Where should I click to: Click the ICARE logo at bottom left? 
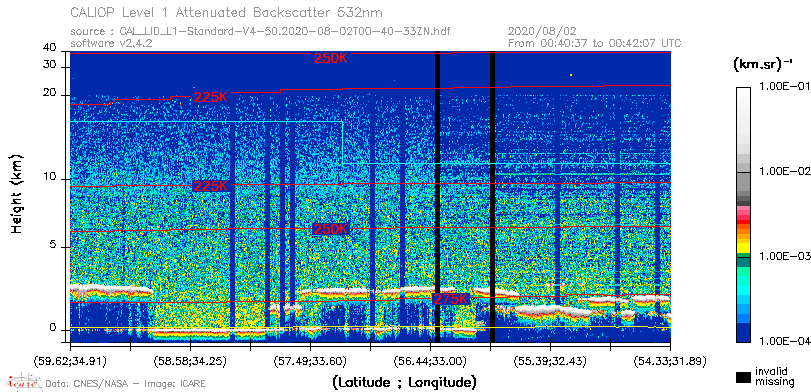point(22,383)
